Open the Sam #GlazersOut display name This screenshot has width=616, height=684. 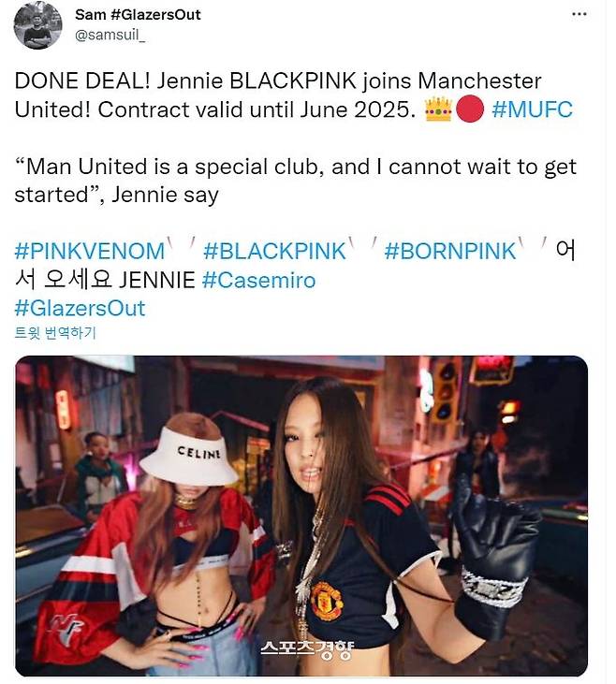point(138,14)
